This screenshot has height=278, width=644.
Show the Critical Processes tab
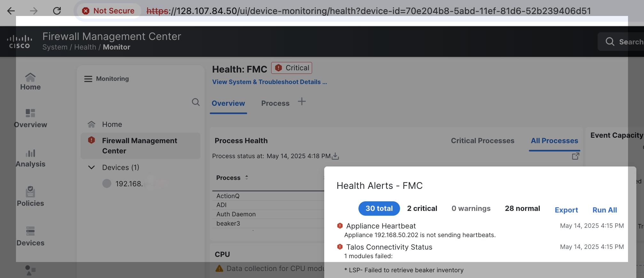pos(482,141)
